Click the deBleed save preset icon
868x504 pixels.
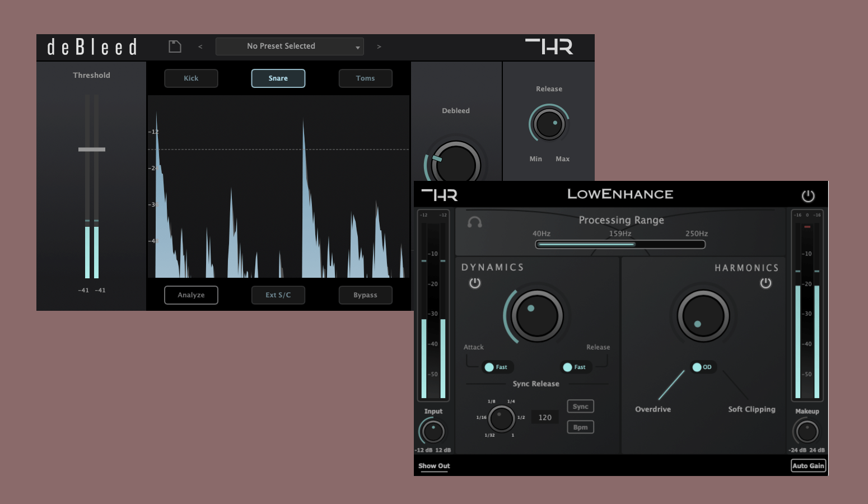pyautogui.click(x=175, y=46)
